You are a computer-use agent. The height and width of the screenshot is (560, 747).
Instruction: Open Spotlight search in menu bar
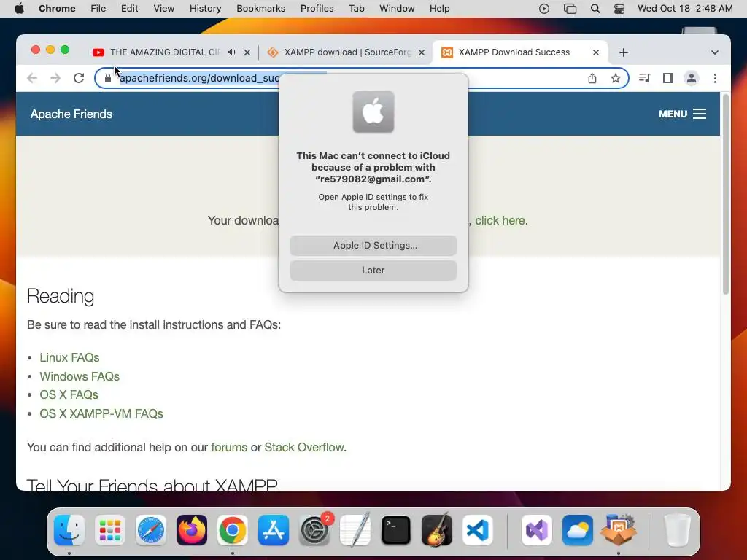595,9
